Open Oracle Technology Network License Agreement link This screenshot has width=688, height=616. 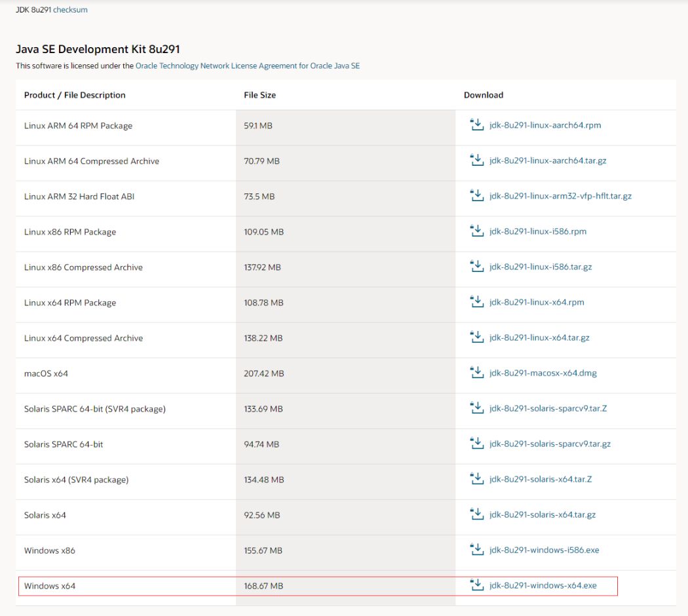point(248,66)
